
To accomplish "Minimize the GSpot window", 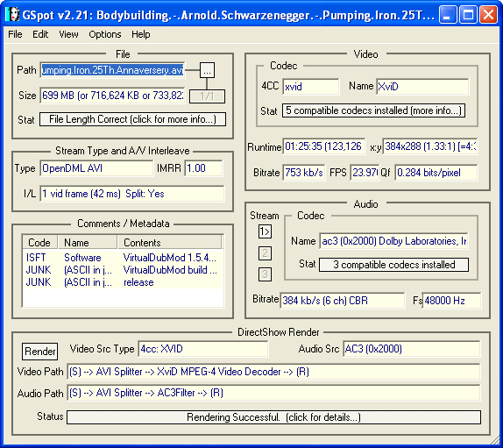I will [x=448, y=14].
